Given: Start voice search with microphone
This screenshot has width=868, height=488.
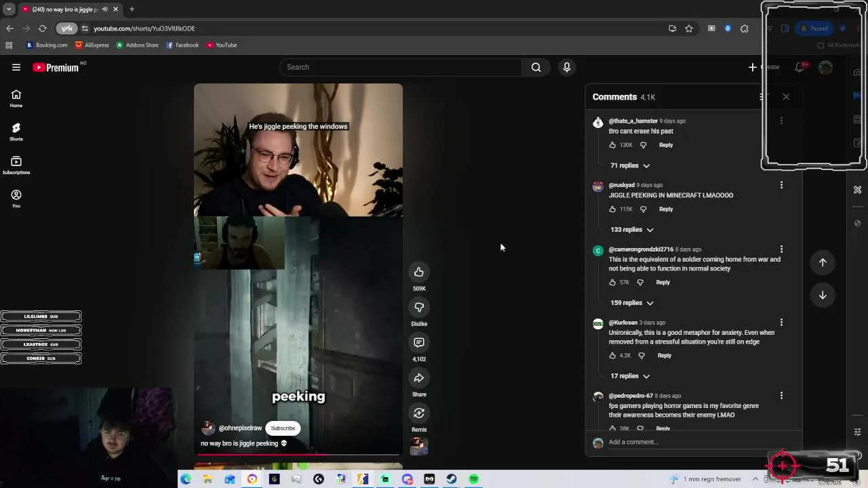Looking at the screenshot, I should tap(567, 67).
